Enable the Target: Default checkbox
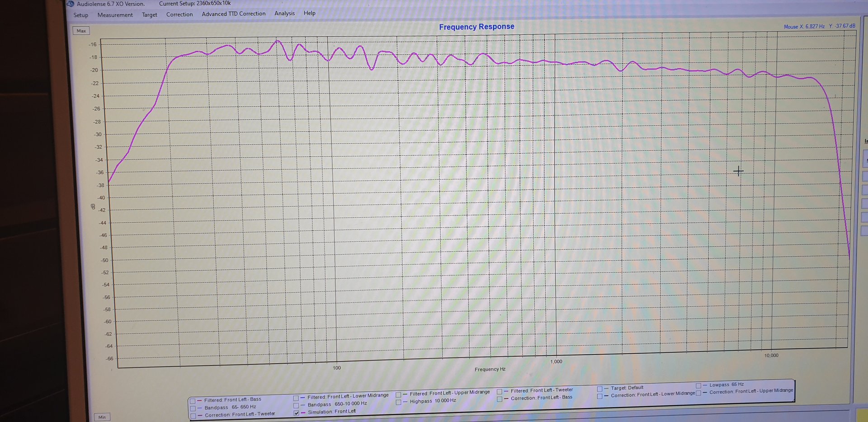The width and height of the screenshot is (868, 422). click(599, 389)
